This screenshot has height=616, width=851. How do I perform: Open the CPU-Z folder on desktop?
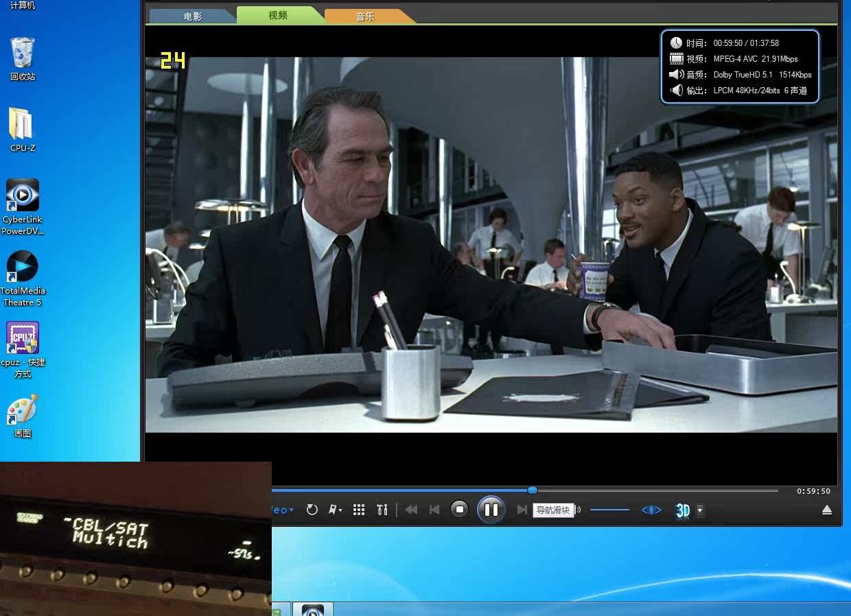(x=23, y=130)
